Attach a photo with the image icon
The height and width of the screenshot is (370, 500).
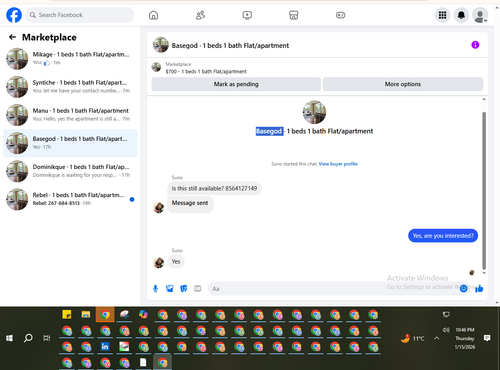coord(170,288)
